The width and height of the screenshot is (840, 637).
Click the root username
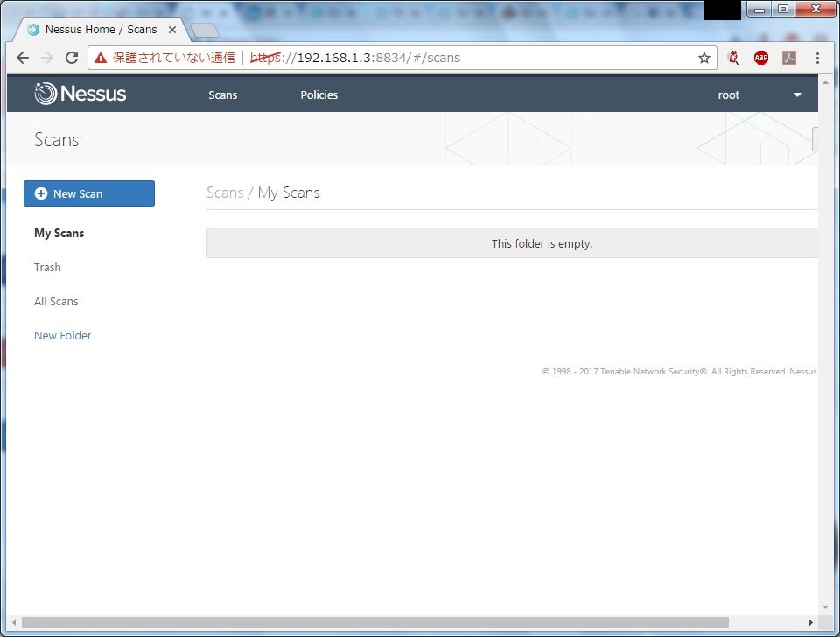(729, 94)
